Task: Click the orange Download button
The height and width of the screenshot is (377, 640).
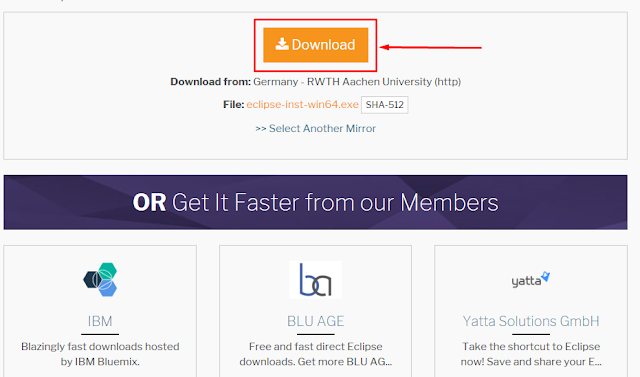Action: [x=316, y=45]
